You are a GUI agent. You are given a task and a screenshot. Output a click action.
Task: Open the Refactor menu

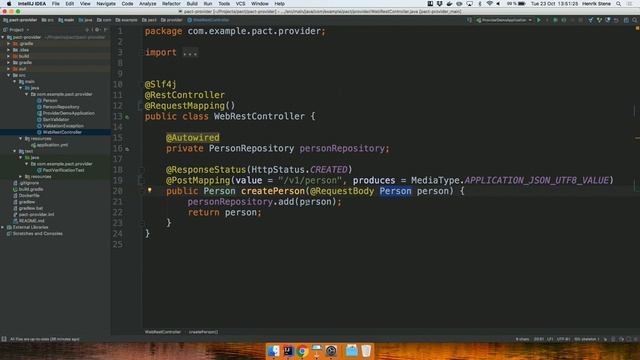tap(171, 4)
